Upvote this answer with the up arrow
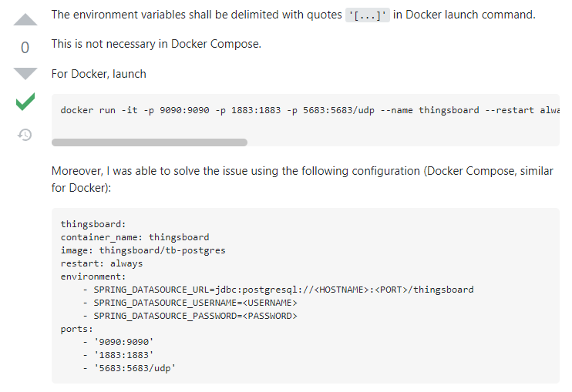Screen dimensions: 572x392 (25, 21)
